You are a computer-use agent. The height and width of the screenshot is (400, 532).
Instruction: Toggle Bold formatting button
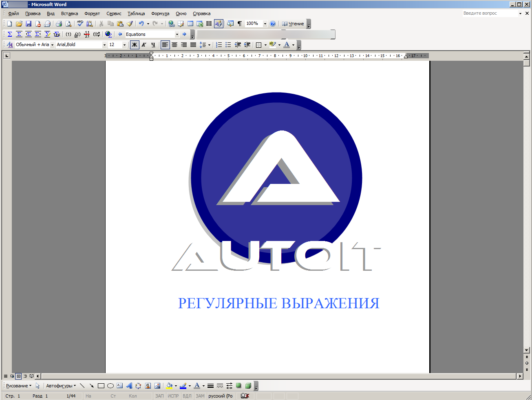pyautogui.click(x=135, y=45)
